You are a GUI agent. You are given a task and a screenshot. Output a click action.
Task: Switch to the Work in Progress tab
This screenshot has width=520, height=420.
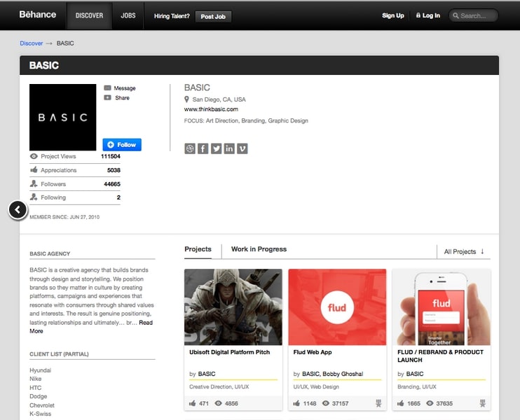[259, 249]
